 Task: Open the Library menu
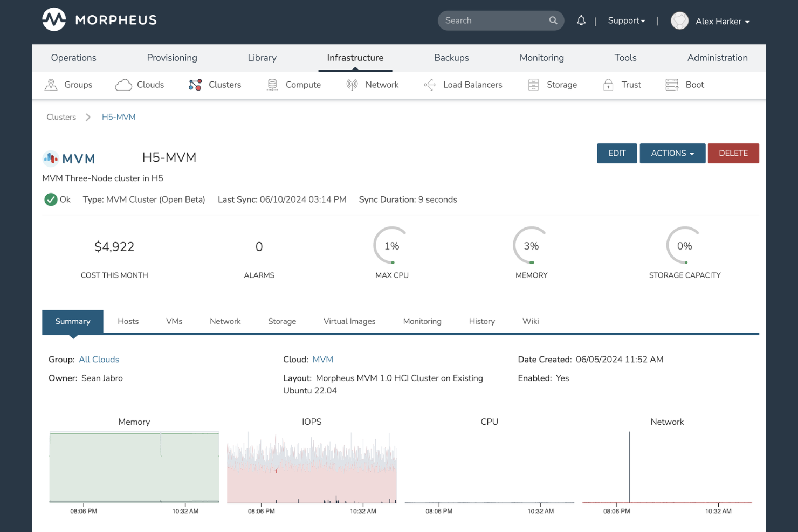[262, 58]
